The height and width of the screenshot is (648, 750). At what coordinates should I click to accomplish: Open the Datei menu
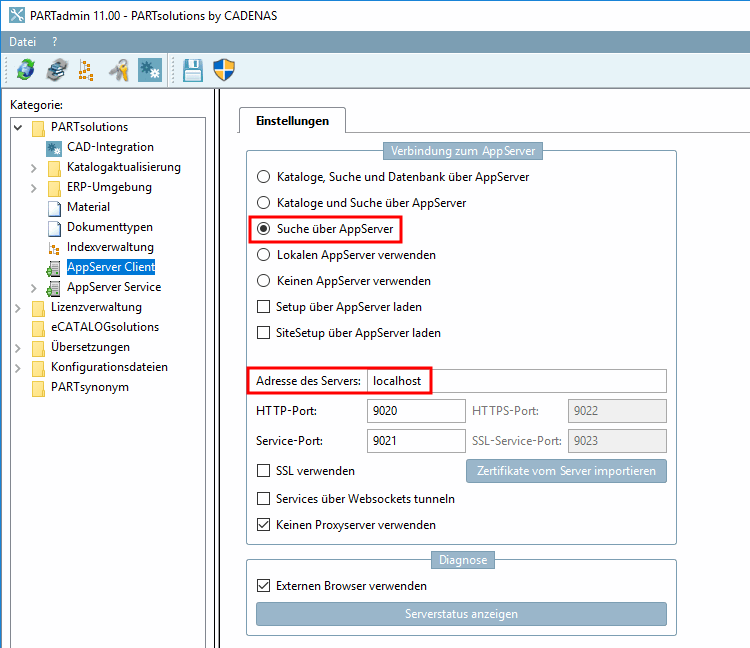[22, 42]
